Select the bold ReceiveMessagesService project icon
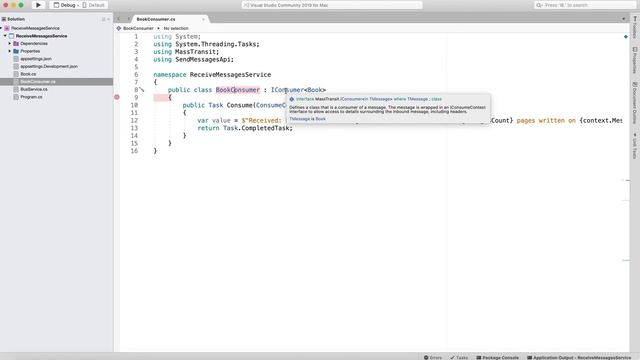The image size is (640, 360). point(11,36)
